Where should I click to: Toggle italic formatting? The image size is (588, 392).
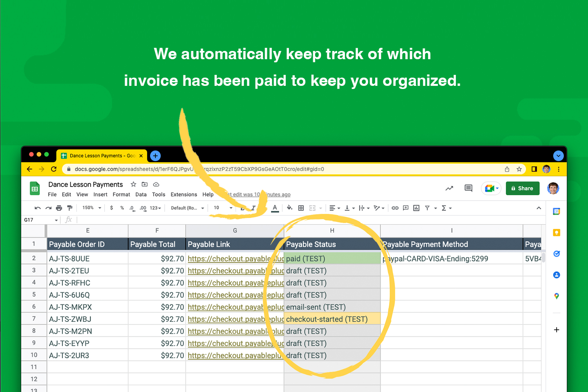point(254,208)
